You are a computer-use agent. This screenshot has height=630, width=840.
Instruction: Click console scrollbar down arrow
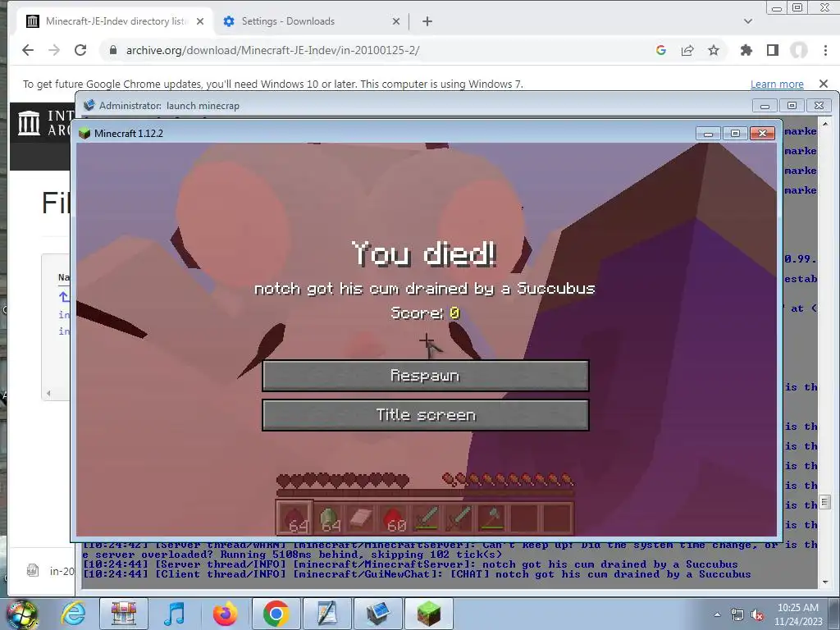pyautogui.click(x=825, y=582)
